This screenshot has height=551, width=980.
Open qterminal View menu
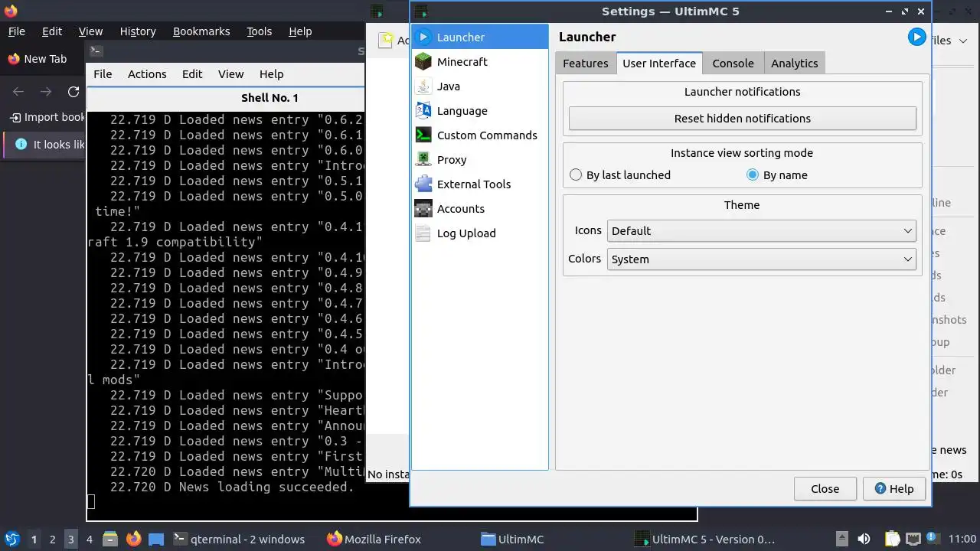pos(230,74)
